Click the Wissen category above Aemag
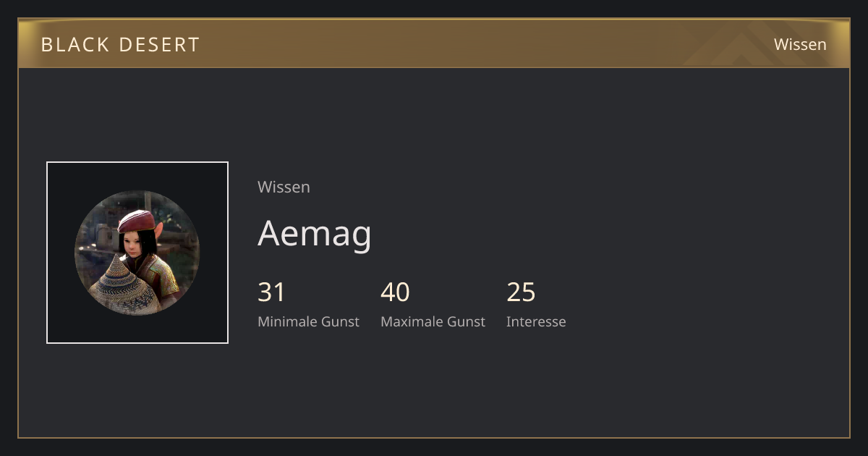Viewport: 868px width, 456px height. [284, 187]
